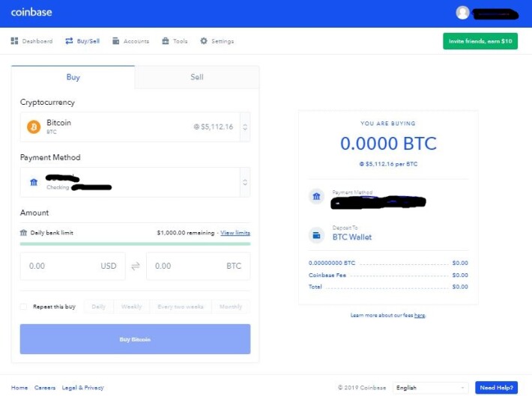Open the Dashboard nav item
This screenshot has height=396, width=532.
32,41
